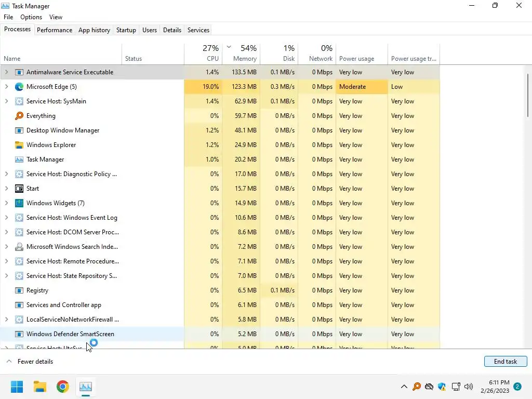Viewport: 532px width, 399px height.
Task: Open File Explorer from the taskbar
Action: 40,387
